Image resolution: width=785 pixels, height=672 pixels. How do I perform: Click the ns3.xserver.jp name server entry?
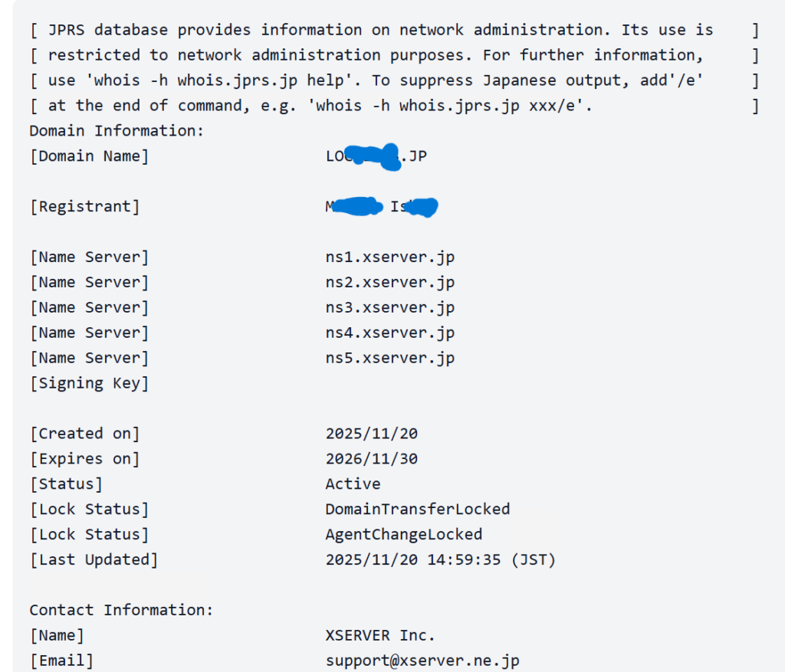pos(390,308)
